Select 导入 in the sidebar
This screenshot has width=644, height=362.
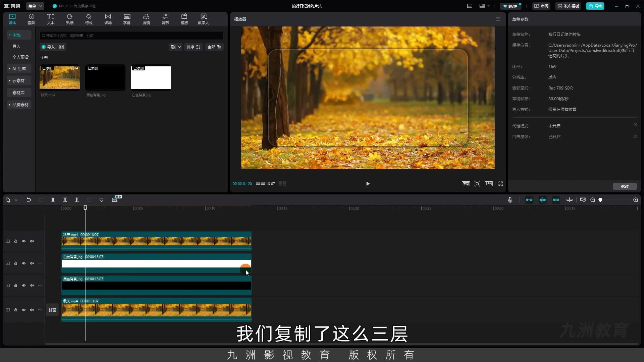pyautogui.click(x=16, y=46)
